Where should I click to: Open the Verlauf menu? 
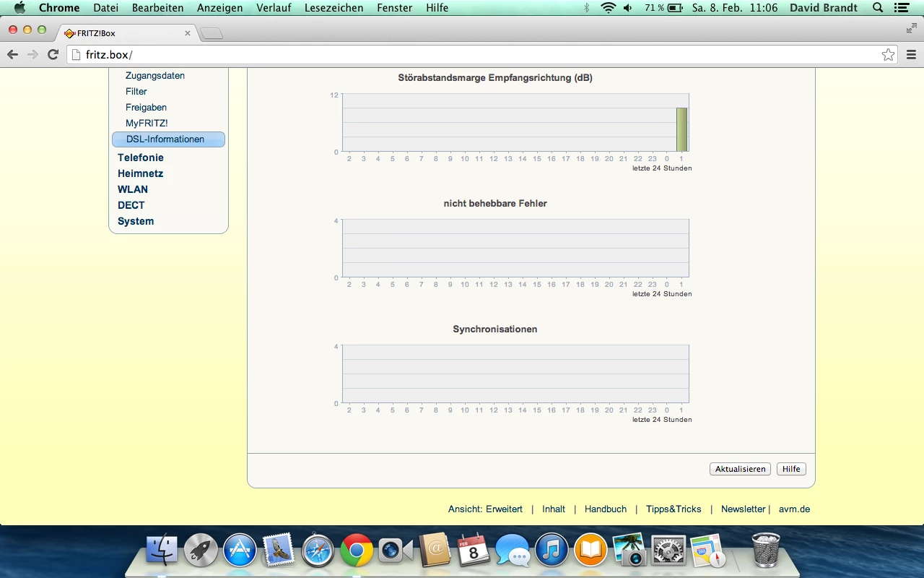pos(274,8)
